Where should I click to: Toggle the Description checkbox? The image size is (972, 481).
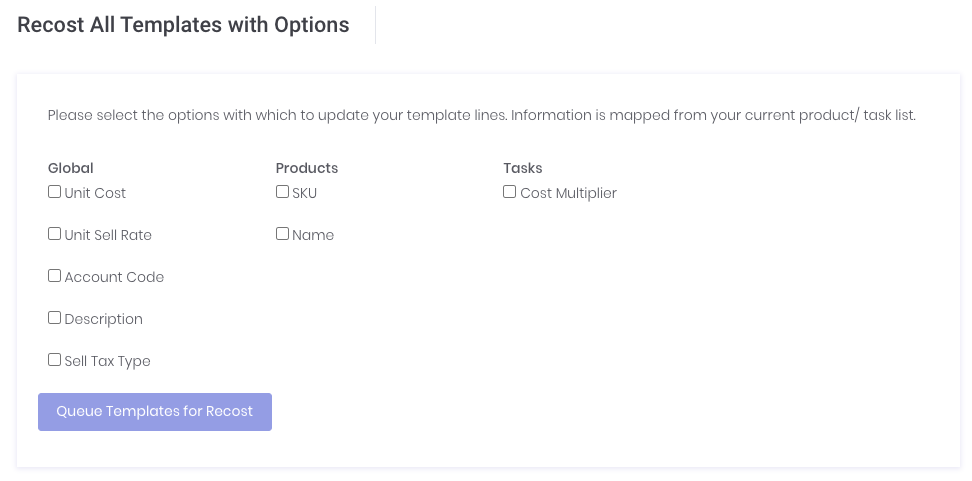click(x=55, y=318)
